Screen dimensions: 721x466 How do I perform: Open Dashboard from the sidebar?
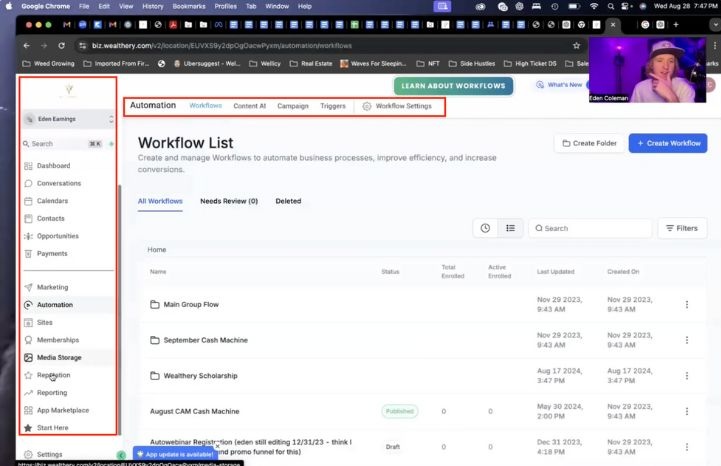53,166
